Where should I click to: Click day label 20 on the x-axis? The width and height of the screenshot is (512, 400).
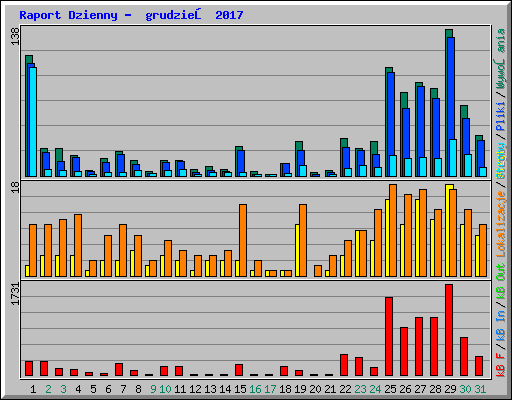point(315,389)
